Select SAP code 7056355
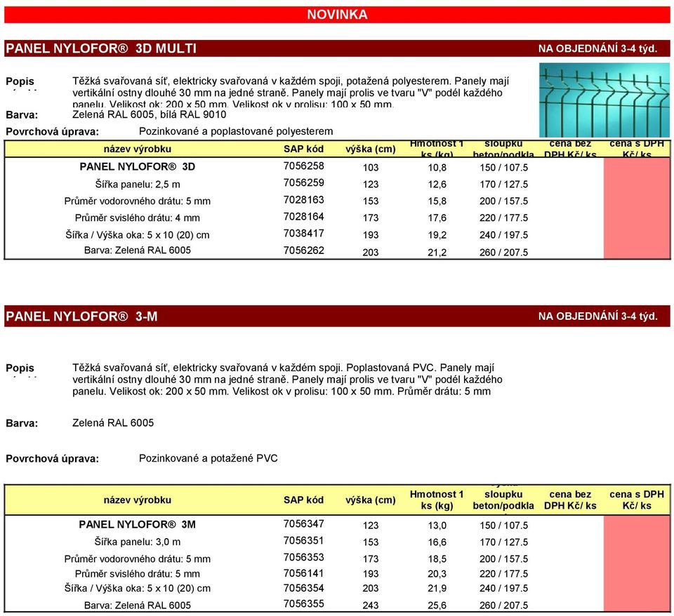This screenshot has width=674, height=616. pyautogui.click(x=303, y=603)
